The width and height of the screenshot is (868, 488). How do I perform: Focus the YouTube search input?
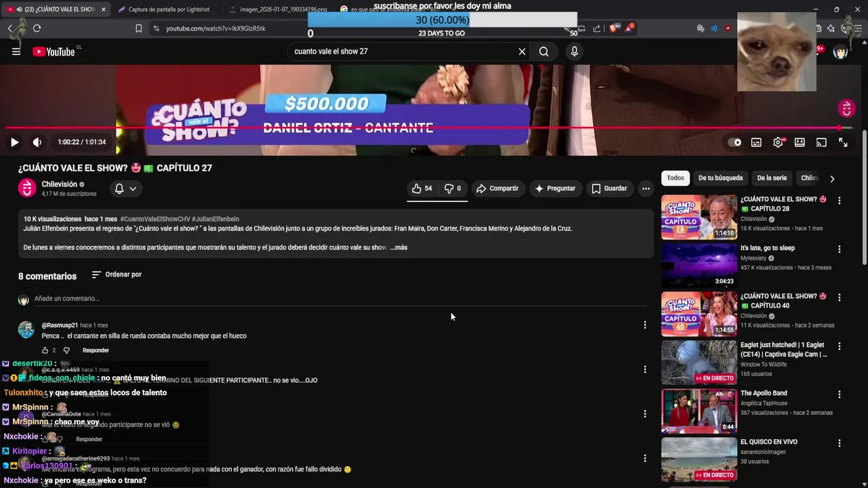(x=403, y=52)
